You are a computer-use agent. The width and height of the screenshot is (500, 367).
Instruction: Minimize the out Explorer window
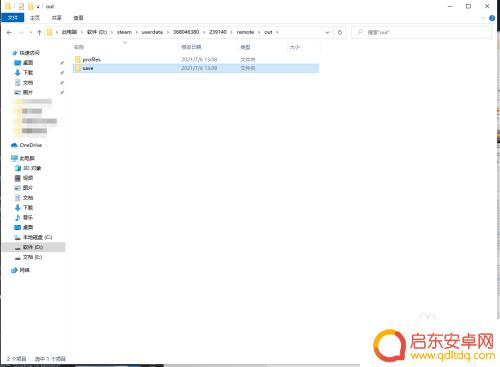(x=450, y=6)
